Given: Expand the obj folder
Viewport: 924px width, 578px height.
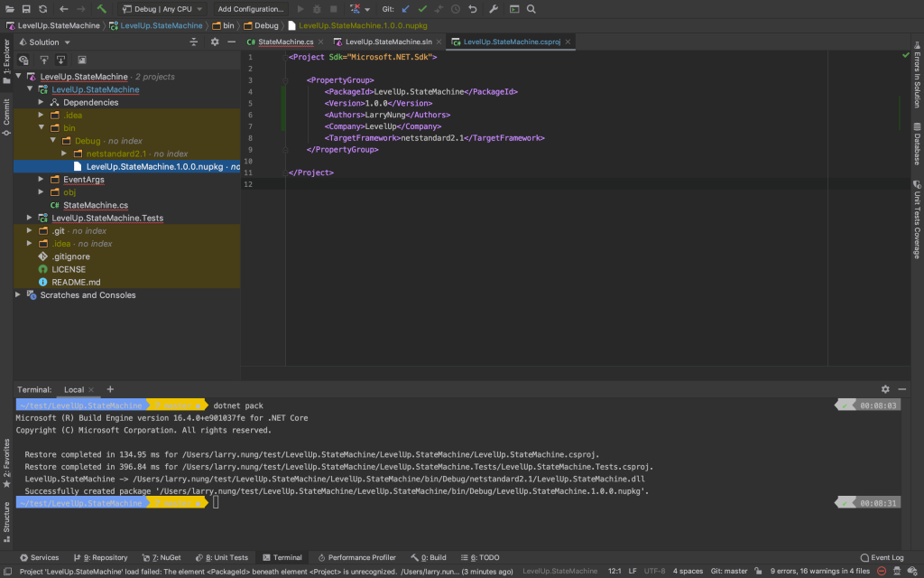Looking at the screenshot, I should tap(42, 191).
